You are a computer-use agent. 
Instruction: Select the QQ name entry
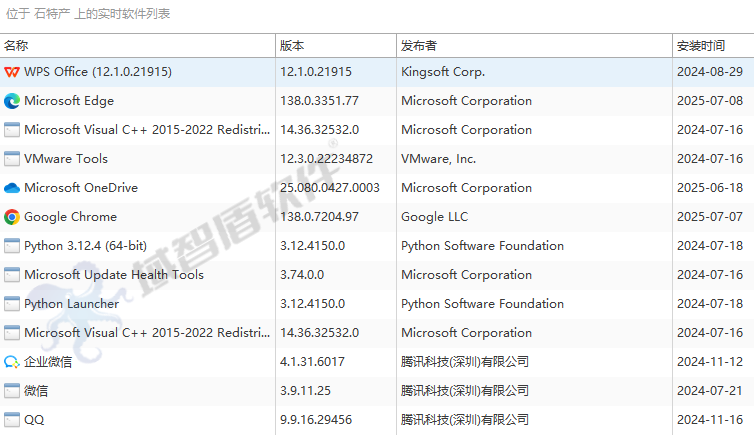point(34,420)
